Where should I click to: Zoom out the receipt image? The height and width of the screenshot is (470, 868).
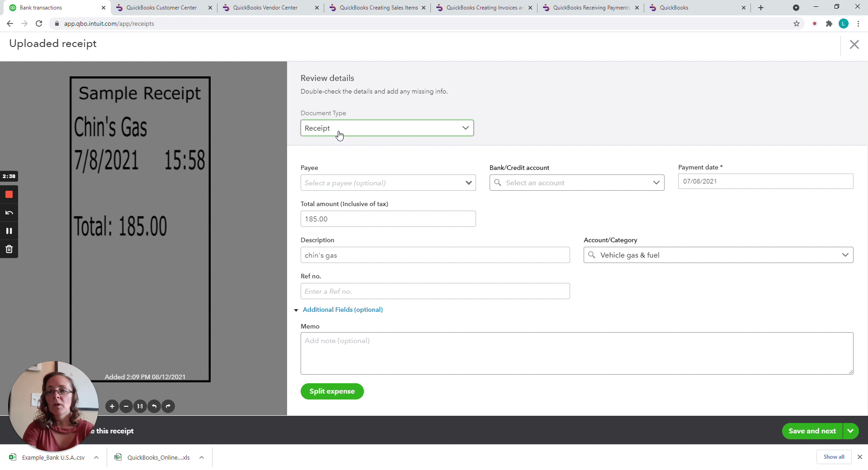[126, 406]
